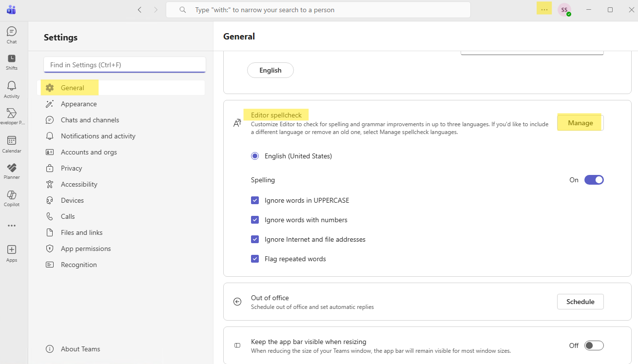Uncheck Ignore words in UPPERCASE

[255, 200]
